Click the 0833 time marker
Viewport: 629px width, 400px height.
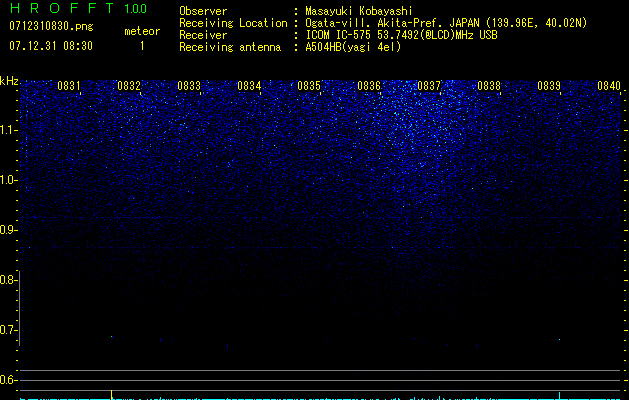click(189, 86)
